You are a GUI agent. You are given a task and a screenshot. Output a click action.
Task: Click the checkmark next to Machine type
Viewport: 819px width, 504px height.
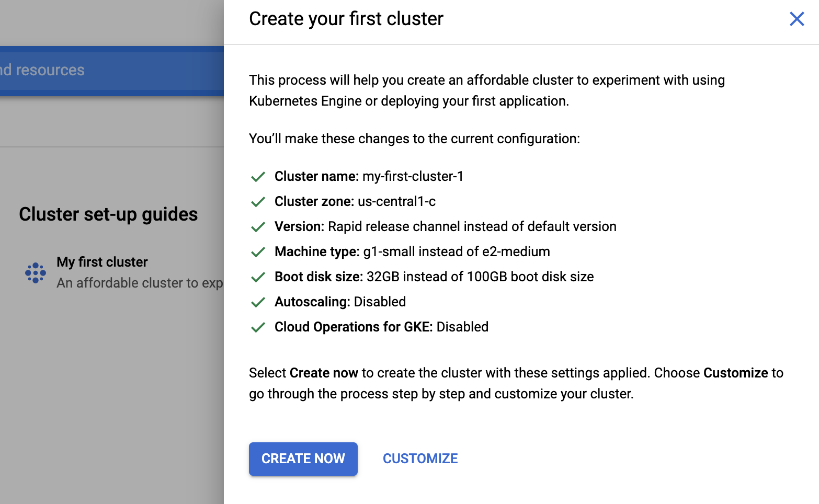258,253
